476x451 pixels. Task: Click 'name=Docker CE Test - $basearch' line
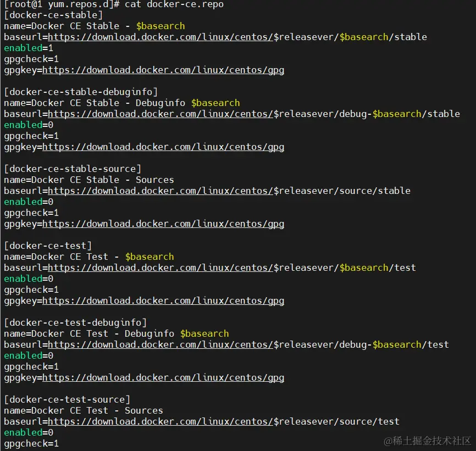pos(89,257)
